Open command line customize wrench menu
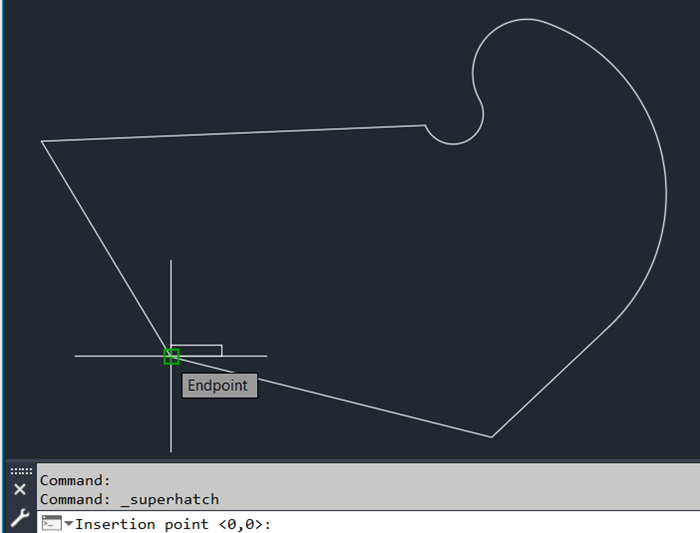Screen dimensions: 700x533 pyautogui.click(x=19, y=518)
